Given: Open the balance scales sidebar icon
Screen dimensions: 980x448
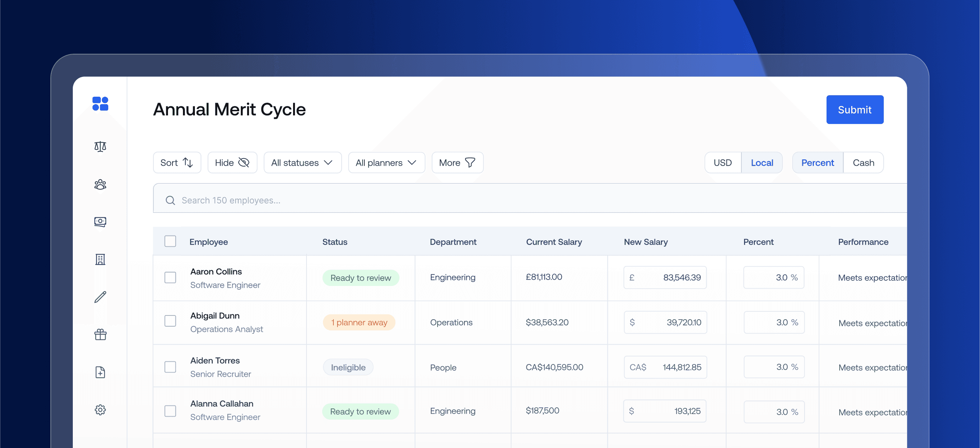Looking at the screenshot, I should point(100,146).
